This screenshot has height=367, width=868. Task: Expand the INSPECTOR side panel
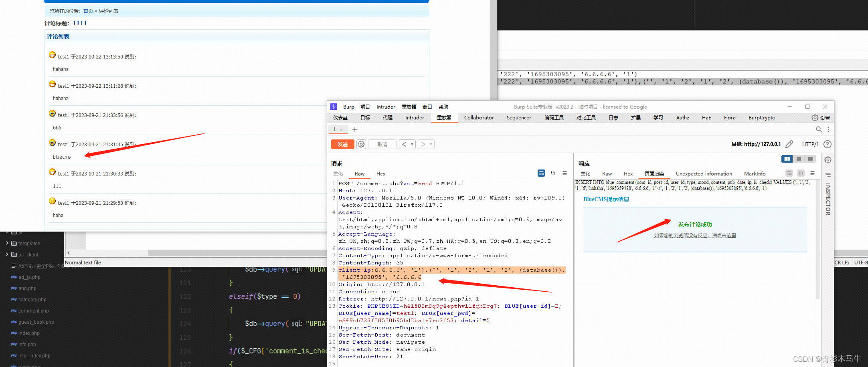[x=828, y=199]
